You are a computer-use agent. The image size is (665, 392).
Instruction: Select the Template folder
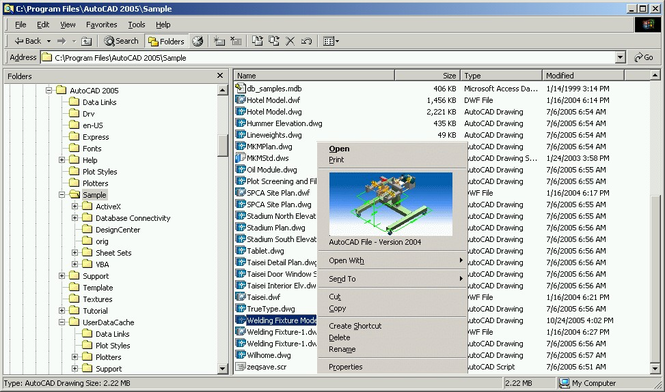[98, 287]
